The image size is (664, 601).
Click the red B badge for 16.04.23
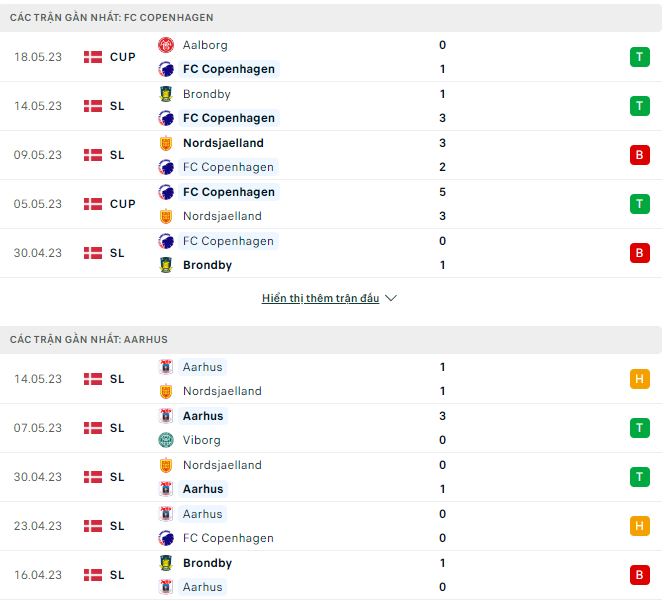639,575
